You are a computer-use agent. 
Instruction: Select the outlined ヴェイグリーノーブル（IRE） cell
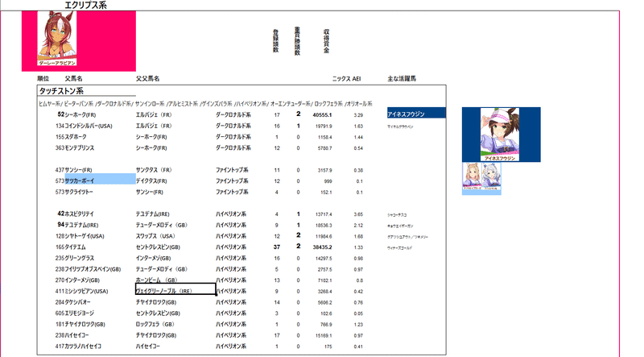[175, 289]
